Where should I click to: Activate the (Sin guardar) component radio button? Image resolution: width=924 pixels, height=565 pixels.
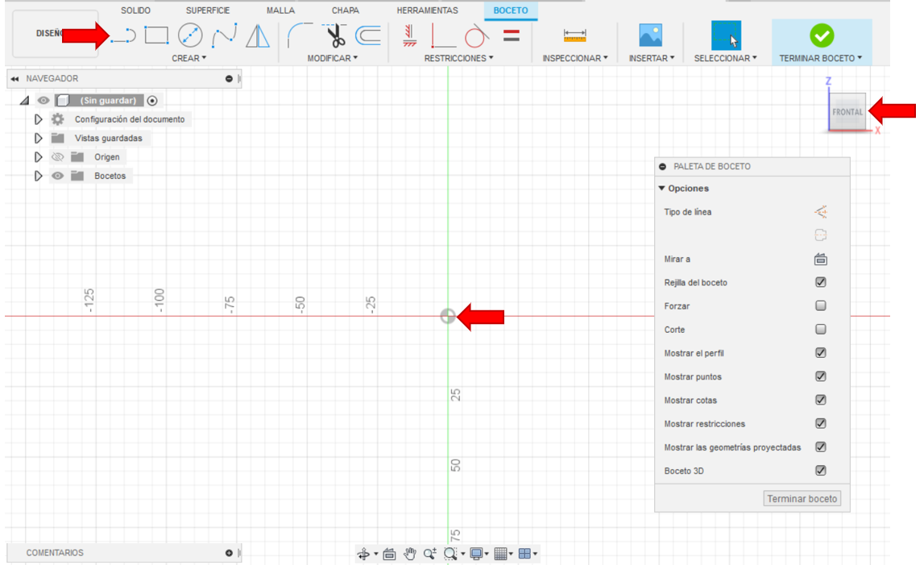click(152, 100)
